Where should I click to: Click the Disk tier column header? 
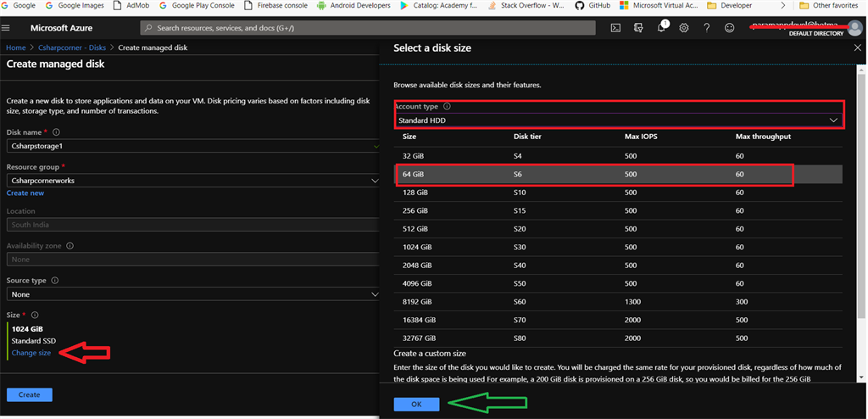pos(527,136)
